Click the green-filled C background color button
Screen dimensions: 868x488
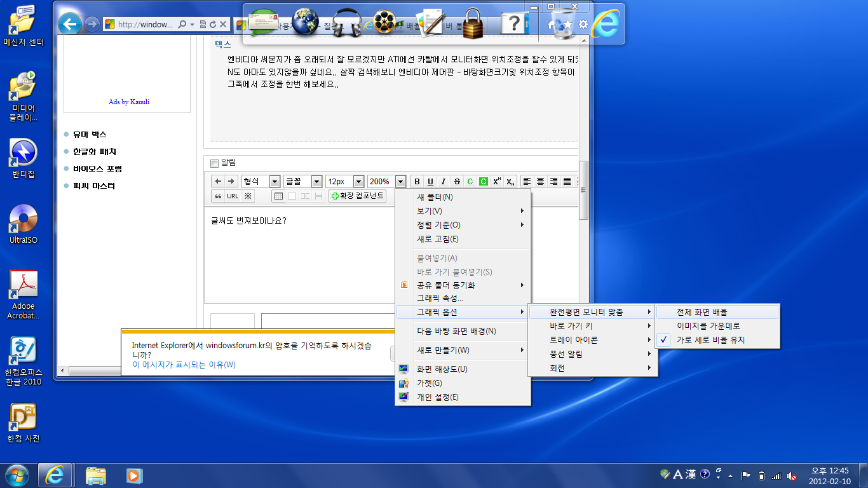pyautogui.click(x=484, y=182)
